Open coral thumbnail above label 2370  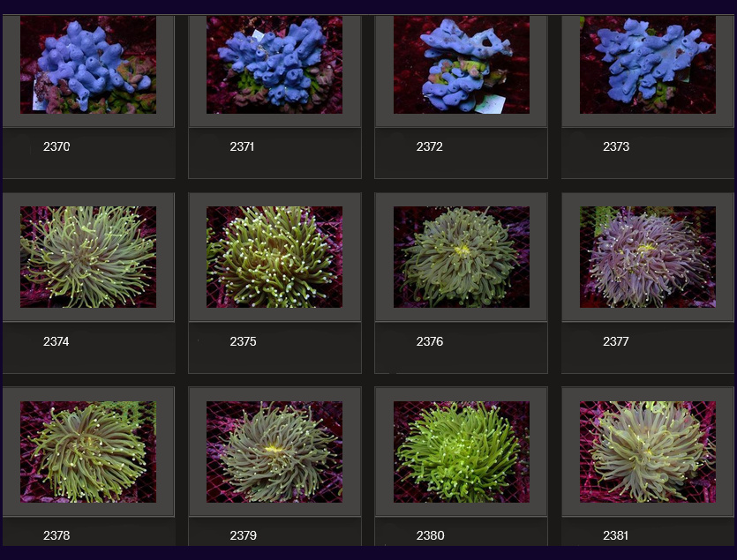pos(88,65)
